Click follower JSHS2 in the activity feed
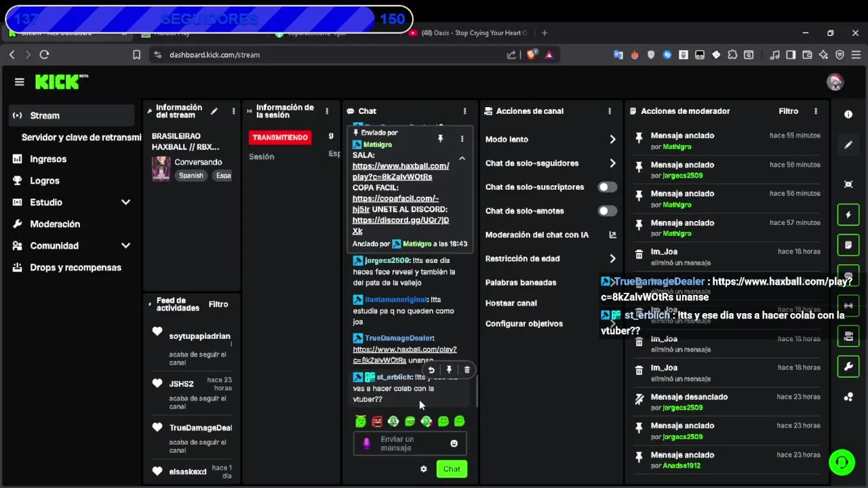This screenshot has width=868, height=488. 181,384
